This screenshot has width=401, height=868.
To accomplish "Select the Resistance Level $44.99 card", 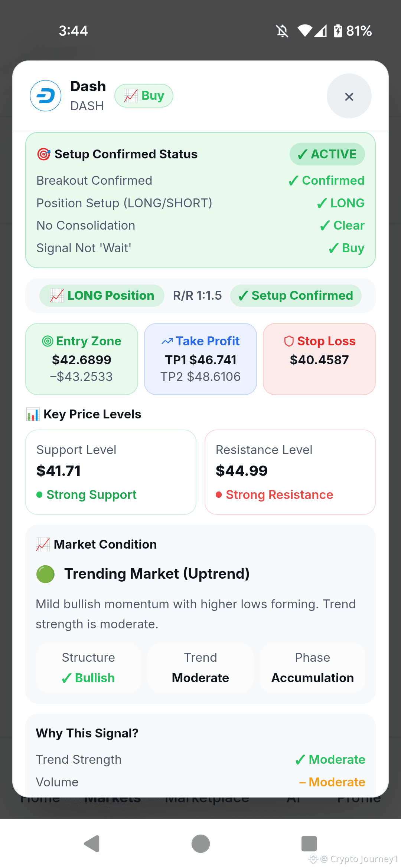I will (x=290, y=472).
